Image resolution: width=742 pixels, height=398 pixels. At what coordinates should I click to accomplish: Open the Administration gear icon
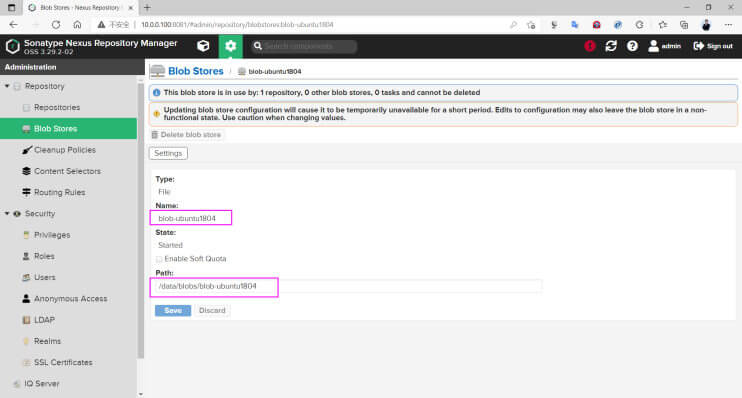[x=230, y=46]
